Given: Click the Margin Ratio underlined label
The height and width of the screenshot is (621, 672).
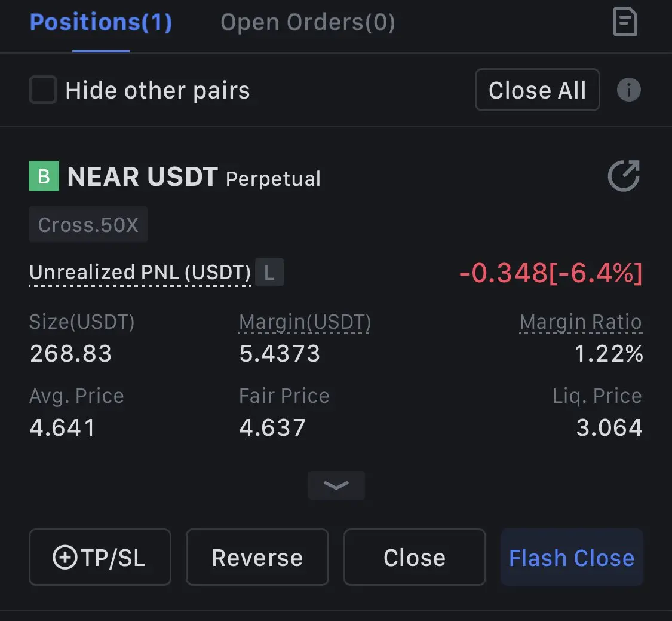Looking at the screenshot, I should pos(581,323).
